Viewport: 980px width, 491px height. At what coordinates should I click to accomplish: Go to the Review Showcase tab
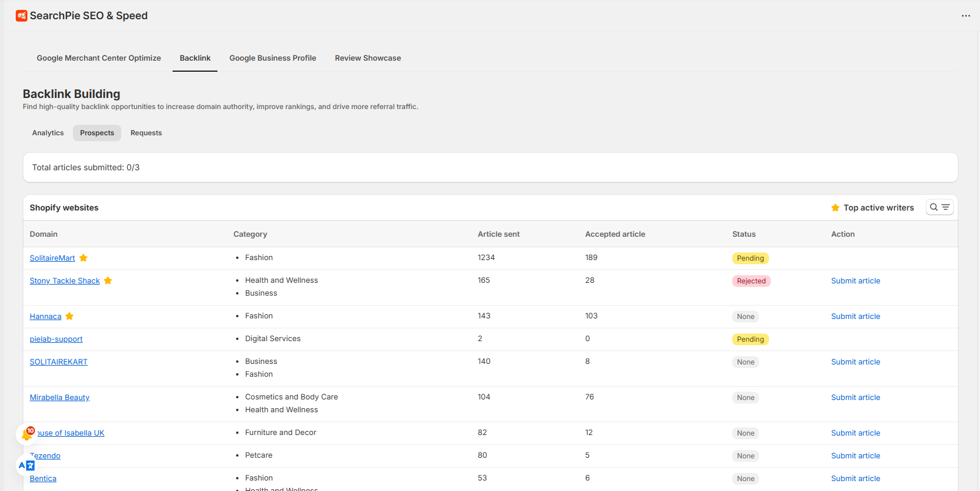(368, 58)
